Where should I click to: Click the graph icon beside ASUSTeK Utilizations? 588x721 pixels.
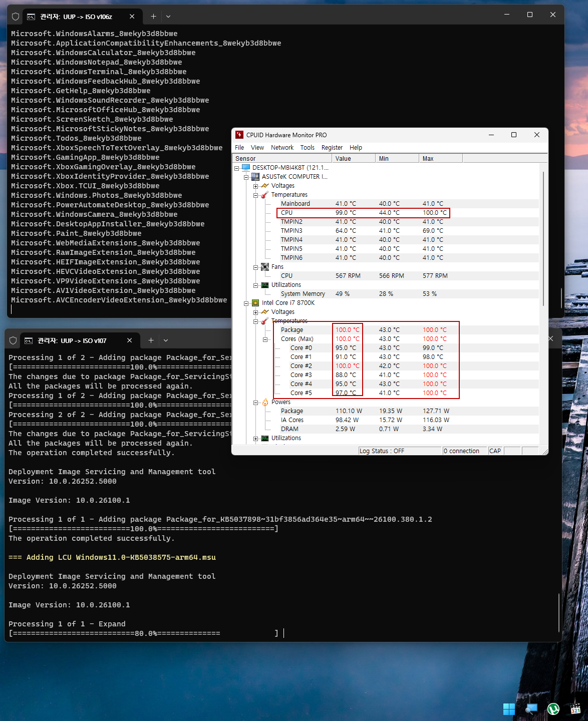pos(265,284)
